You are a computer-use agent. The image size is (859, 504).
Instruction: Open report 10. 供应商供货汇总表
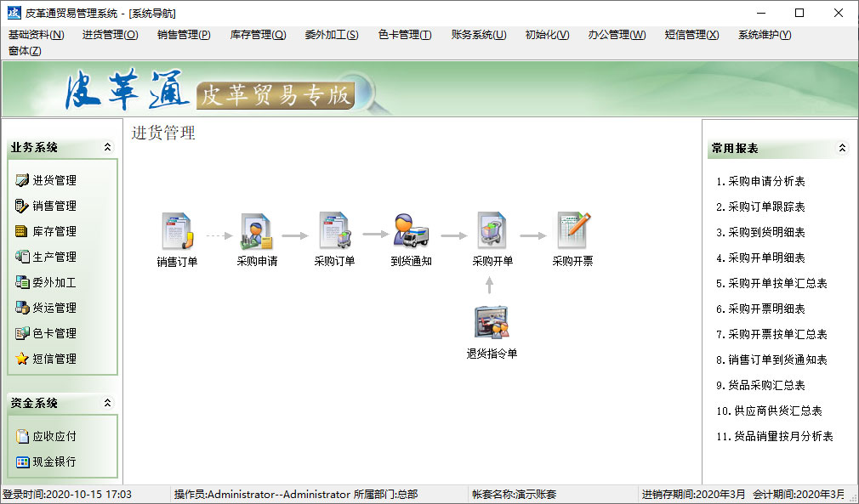[x=769, y=411]
